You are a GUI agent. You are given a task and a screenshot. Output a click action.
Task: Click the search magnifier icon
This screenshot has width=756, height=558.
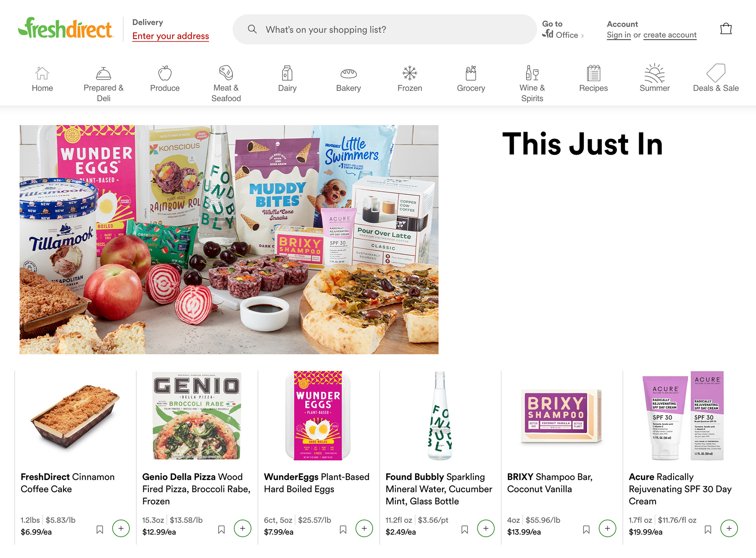pyautogui.click(x=252, y=29)
